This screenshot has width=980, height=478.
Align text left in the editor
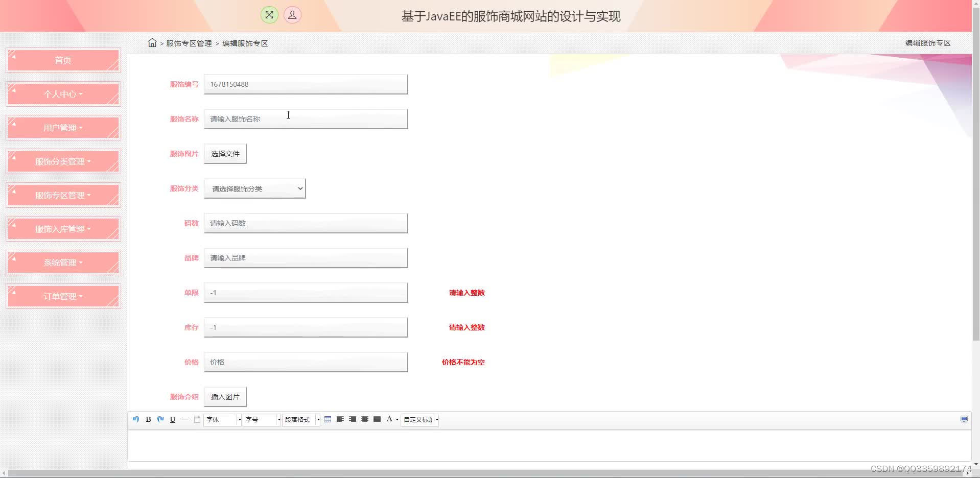pyautogui.click(x=340, y=419)
